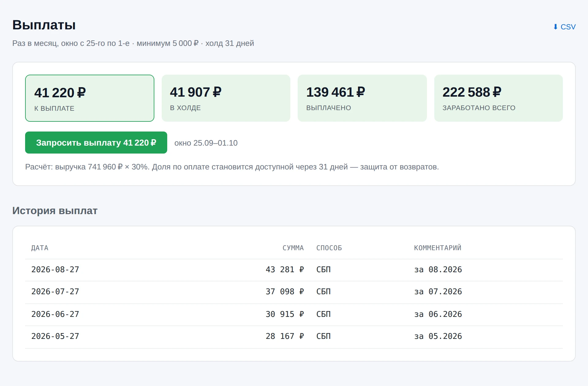Select the date cell 2026-08-27
588x386 pixels.
tap(55, 269)
